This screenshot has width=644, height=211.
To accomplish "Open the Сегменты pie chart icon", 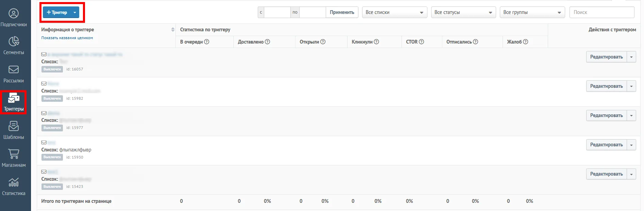I will pyautogui.click(x=14, y=42).
